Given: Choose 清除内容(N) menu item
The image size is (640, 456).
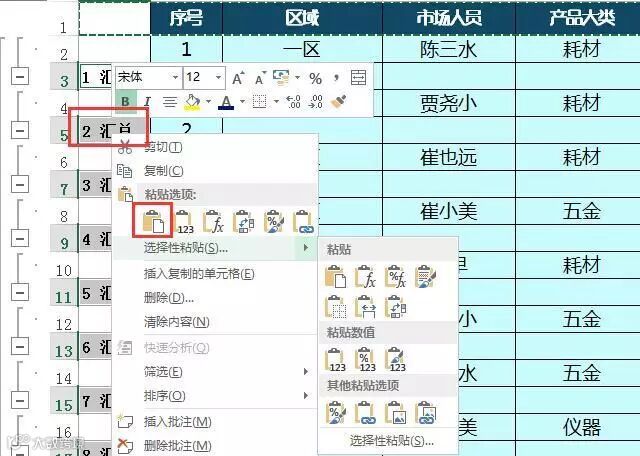Looking at the screenshot, I should (x=216, y=322).
